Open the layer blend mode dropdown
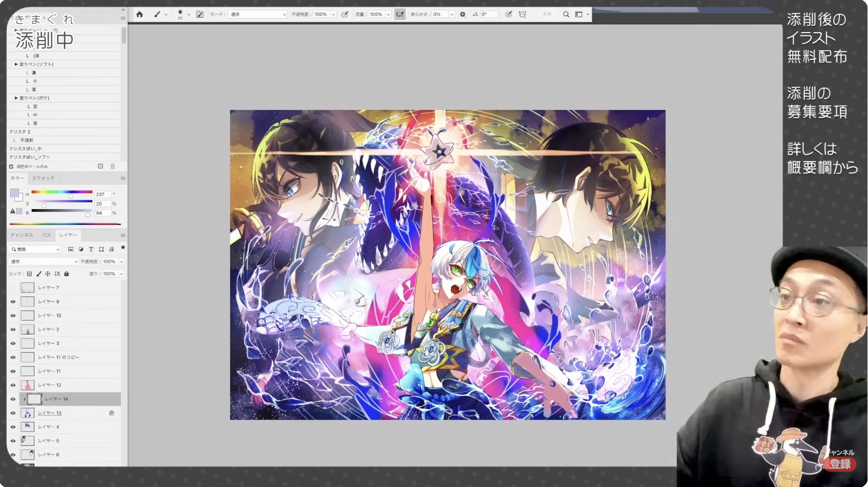The height and width of the screenshot is (487, 868). pos(44,262)
